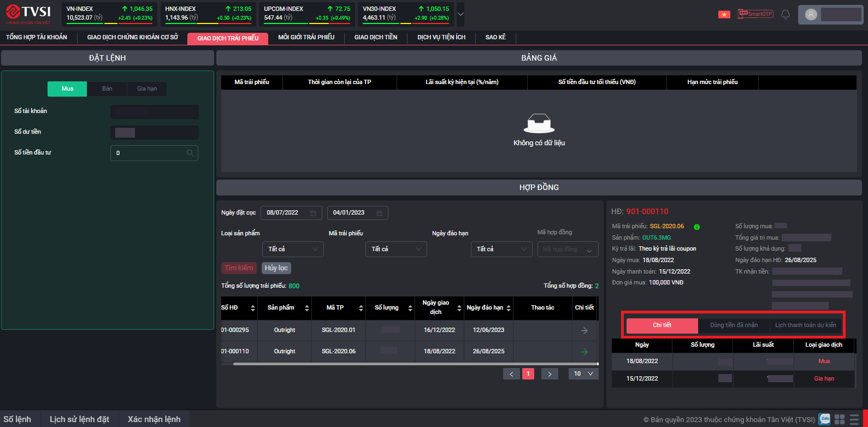Viewport: 868px width, 427px height.
Task: Click the Tìm kiếm button
Action: coord(239,268)
